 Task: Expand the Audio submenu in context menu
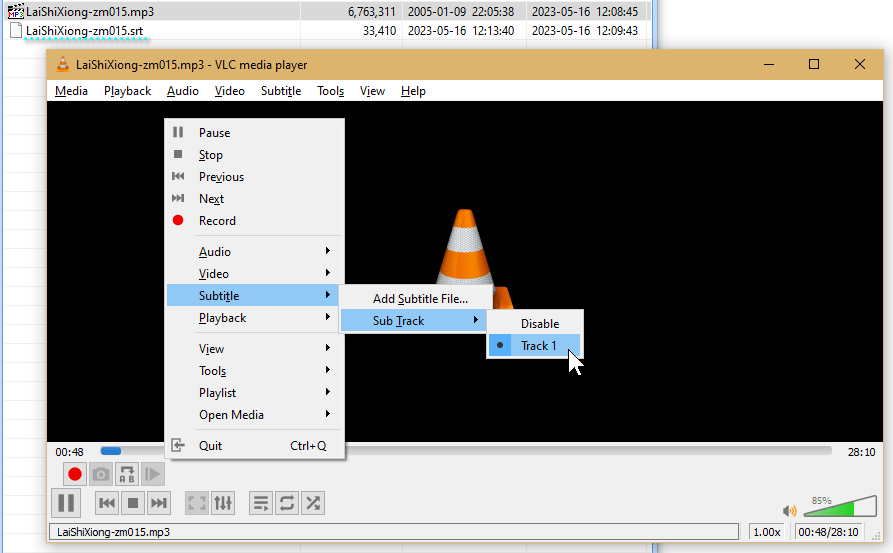click(x=255, y=252)
